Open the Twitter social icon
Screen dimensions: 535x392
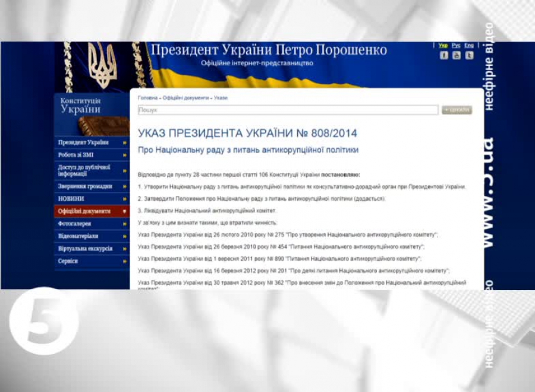[470, 55]
